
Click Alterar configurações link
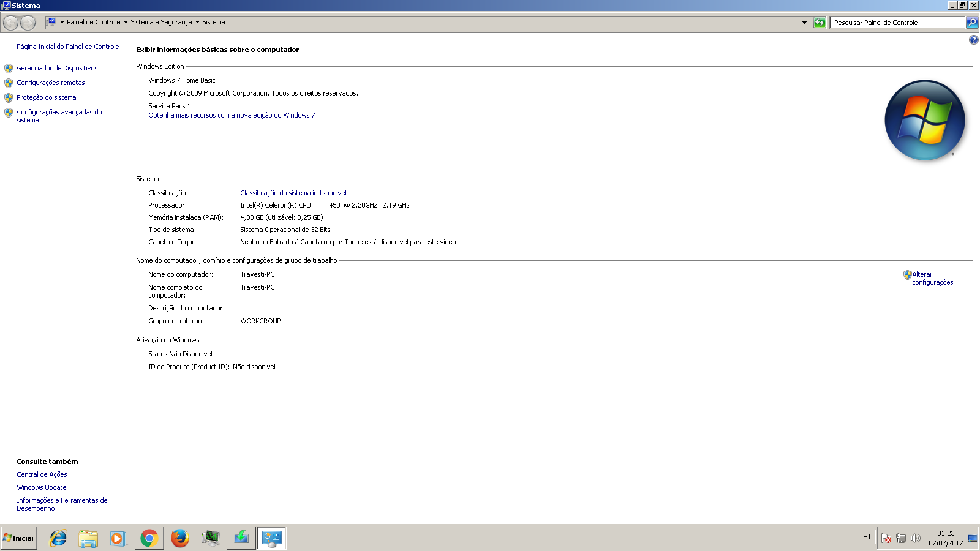pos(932,279)
